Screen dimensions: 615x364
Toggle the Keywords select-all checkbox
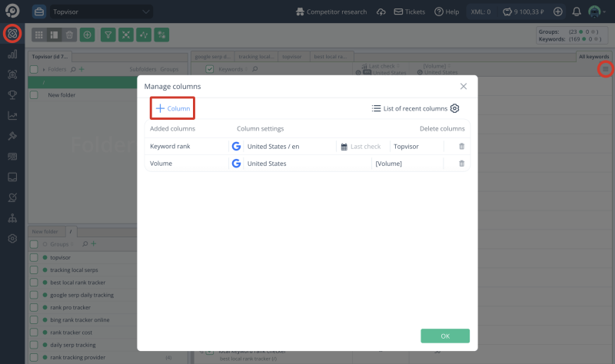tap(210, 69)
